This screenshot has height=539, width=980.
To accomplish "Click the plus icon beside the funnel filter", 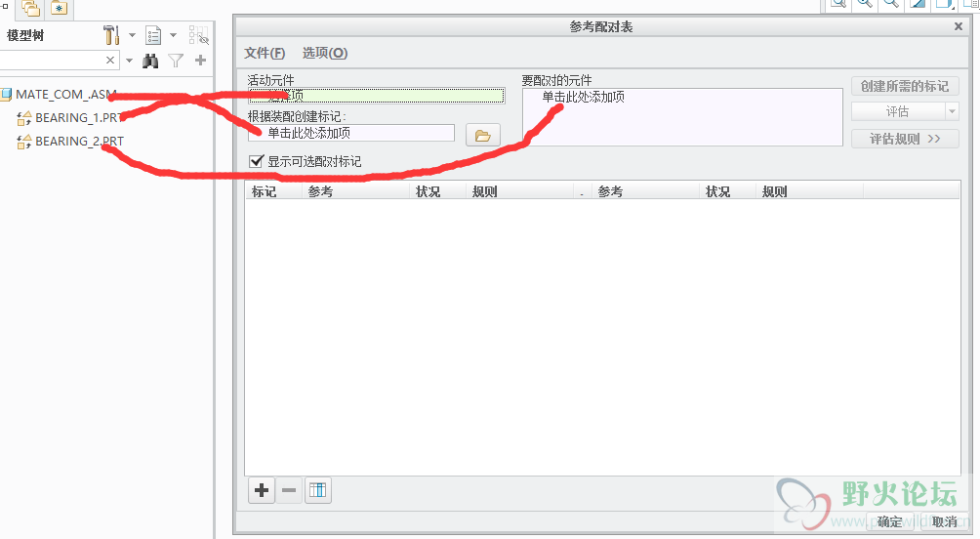I will (x=200, y=60).
